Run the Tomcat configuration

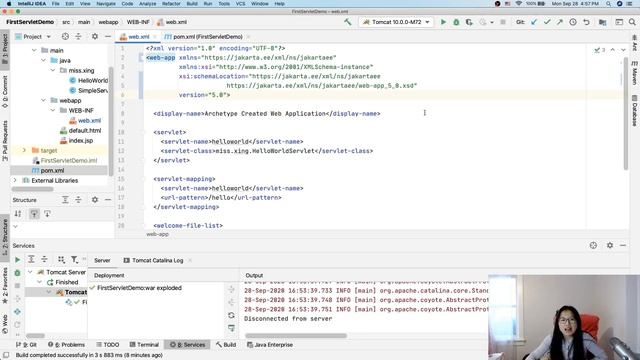[x=443, y=22]
